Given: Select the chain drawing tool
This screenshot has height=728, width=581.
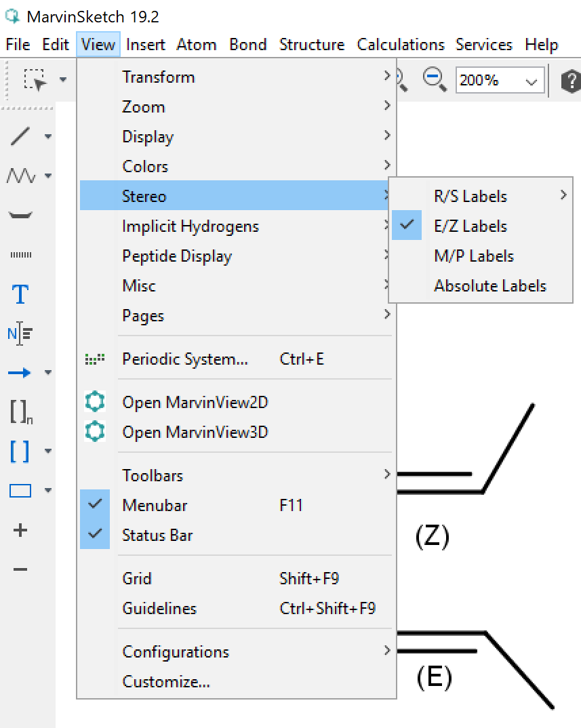Looking at the screenshot, I should pos(20,176).
